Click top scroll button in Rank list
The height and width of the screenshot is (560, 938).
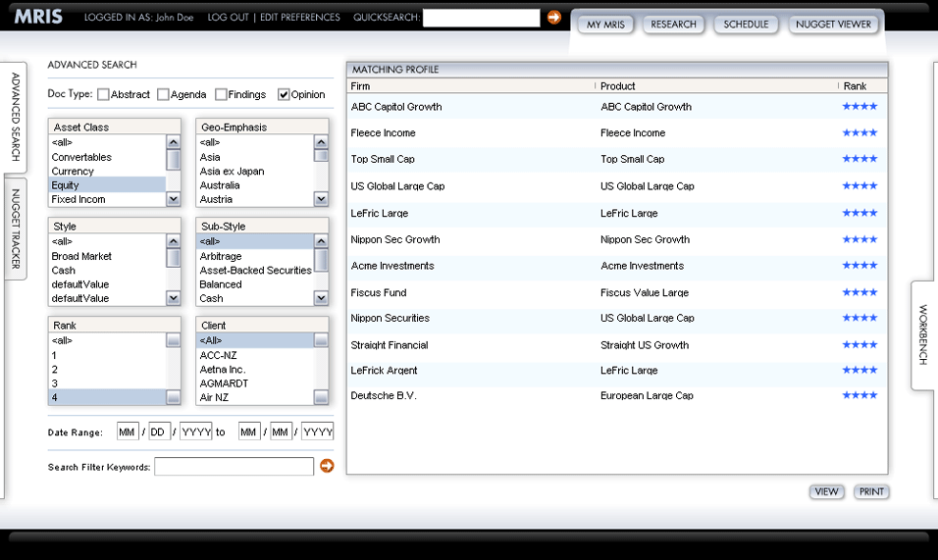click(x=173, y=340)
